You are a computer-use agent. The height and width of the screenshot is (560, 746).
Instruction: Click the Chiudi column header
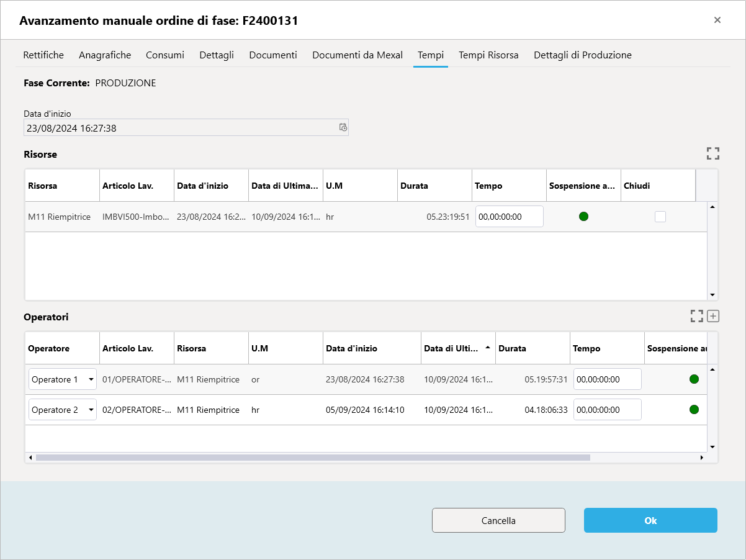[x=658, y=186]
